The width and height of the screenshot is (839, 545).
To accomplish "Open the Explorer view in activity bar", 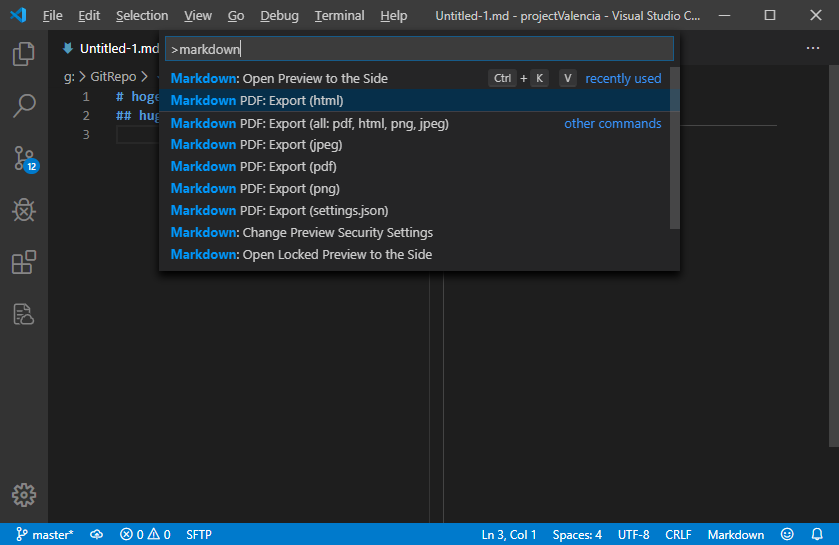I will point(24,54).
